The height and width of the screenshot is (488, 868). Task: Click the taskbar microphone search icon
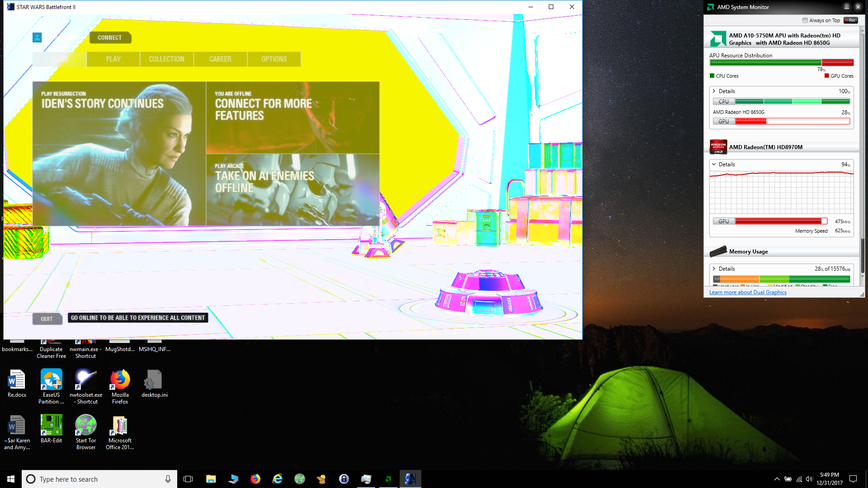[168, 479]
